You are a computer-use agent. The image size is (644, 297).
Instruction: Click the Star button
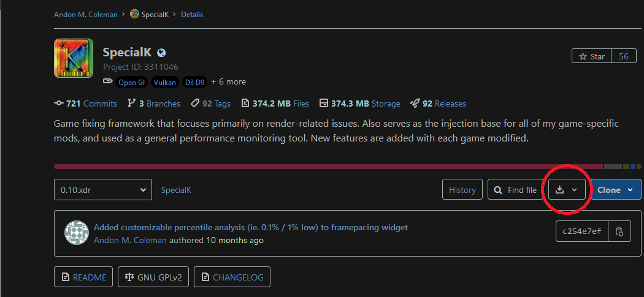[591, 56]
